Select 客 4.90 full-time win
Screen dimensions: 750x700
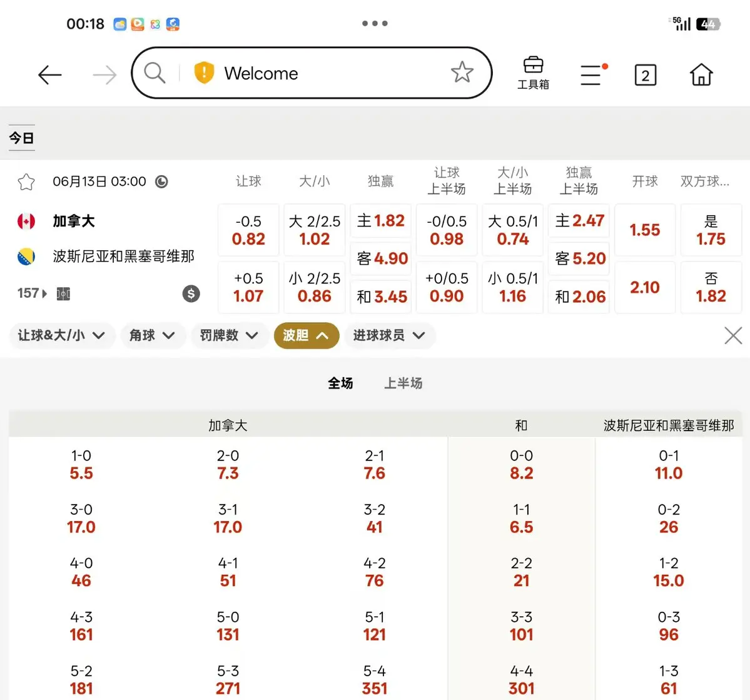pyautogui.click(x=381, y=258)
